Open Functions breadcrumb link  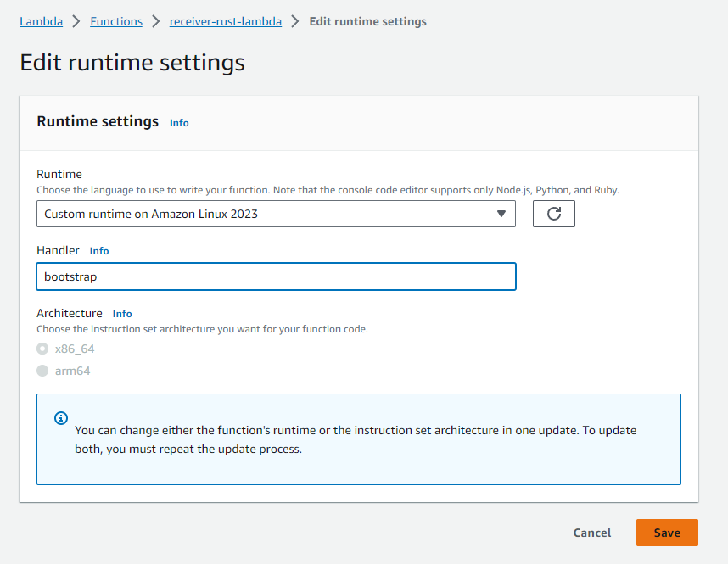pyautogui.click(x=116, y=21)
